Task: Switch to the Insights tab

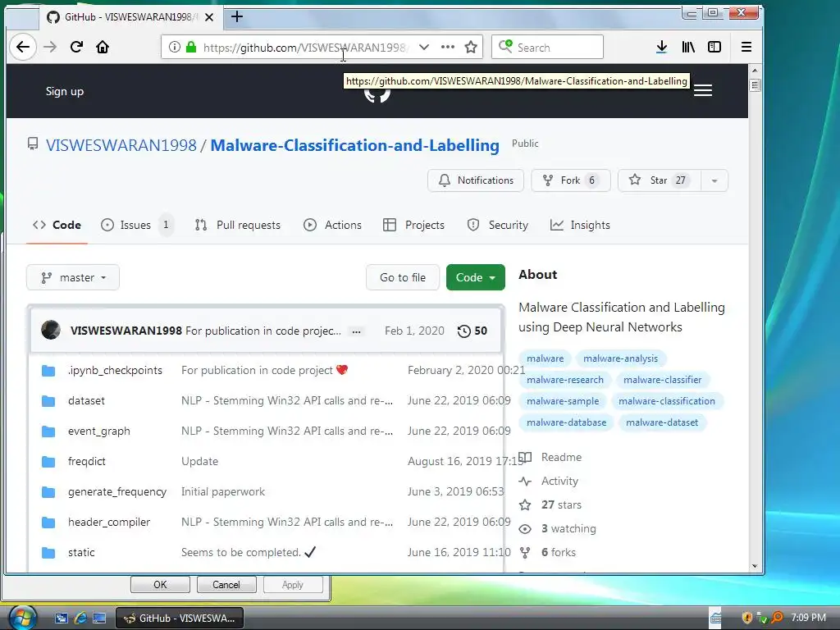Action: pos(580,225)
